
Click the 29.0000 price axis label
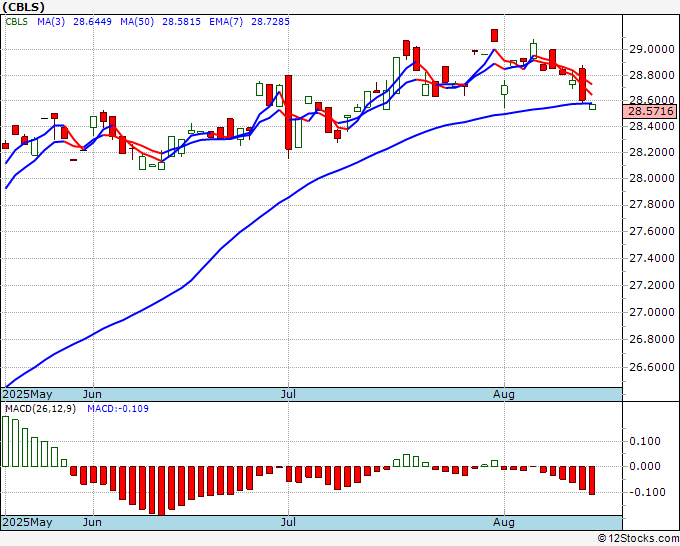pyautogui.click(x=651, y=49)
